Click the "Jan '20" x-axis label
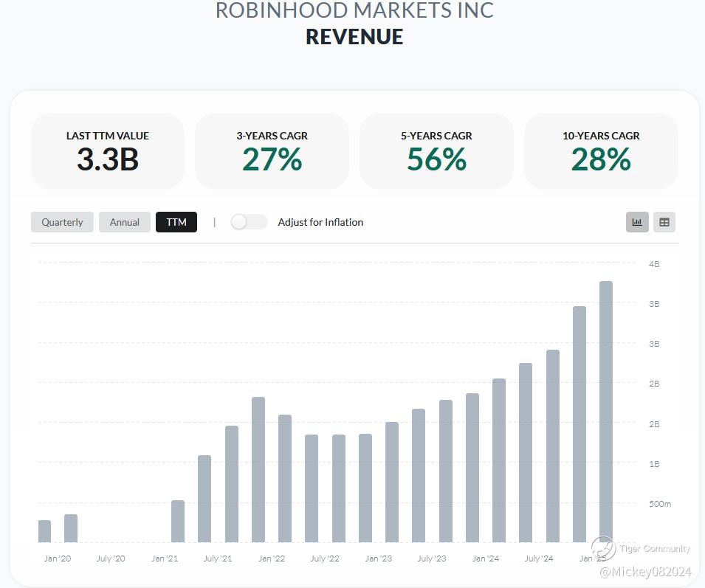705x588 pixels. pyautogui.click(x=58, y=558)
